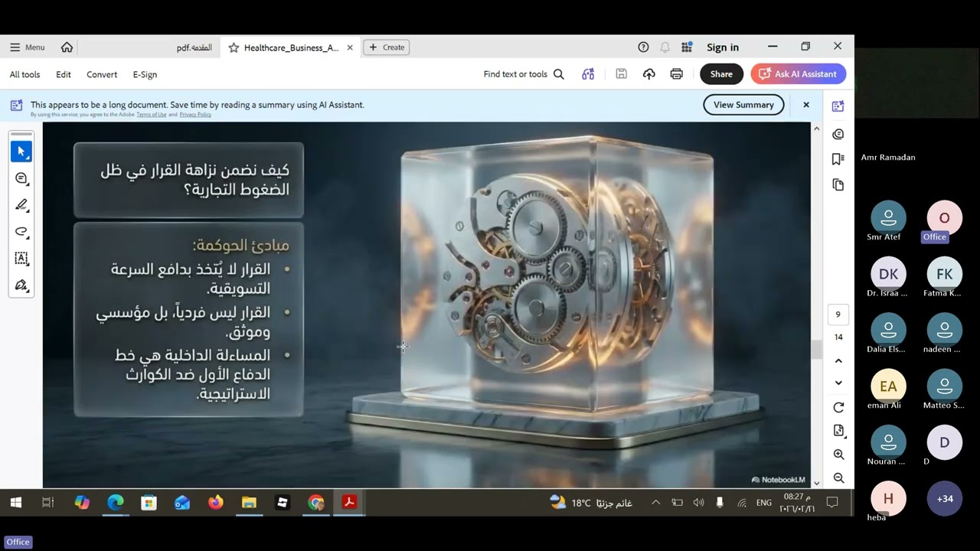Screen dimensions: 980x551
Task: Dismiss the AI summary banner
Action: [806, 105]
